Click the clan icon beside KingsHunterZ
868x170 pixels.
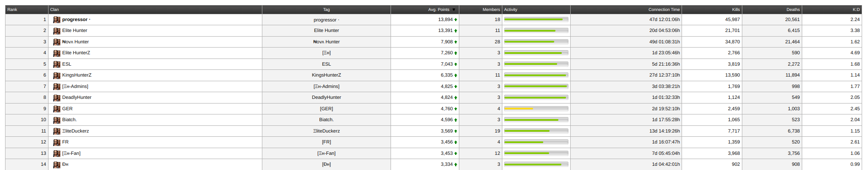[57, 75]
